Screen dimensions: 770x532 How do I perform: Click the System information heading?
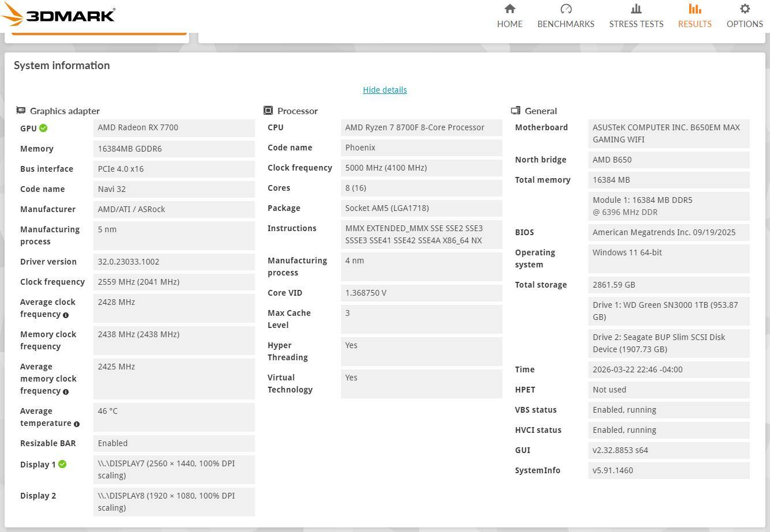(x=62, y=66)
